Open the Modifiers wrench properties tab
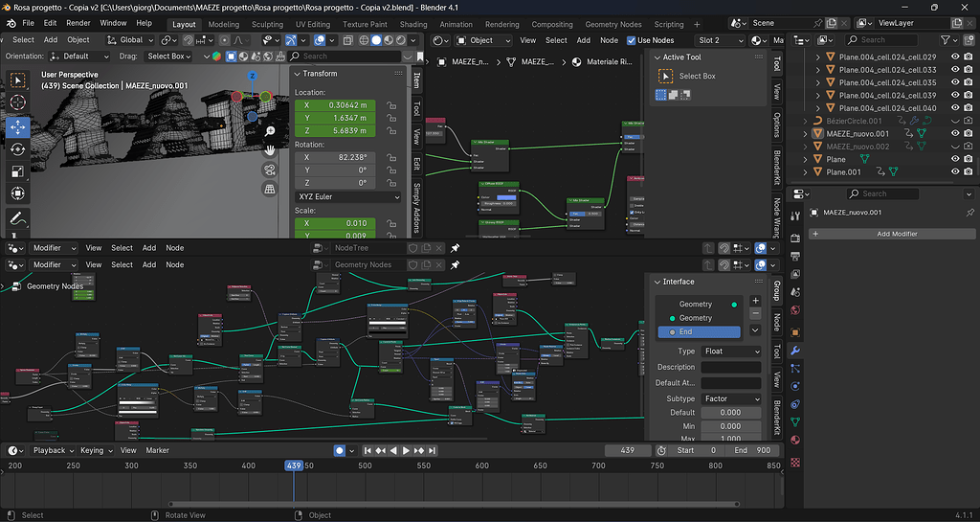 tap(795, 351)
